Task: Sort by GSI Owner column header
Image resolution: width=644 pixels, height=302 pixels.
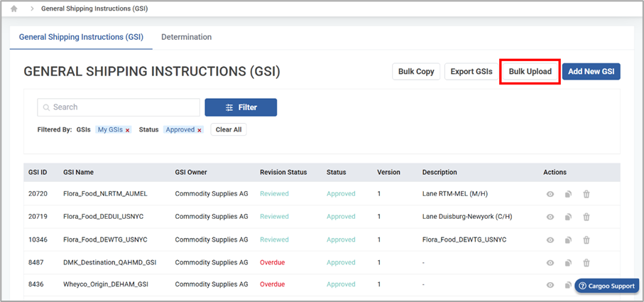Action: coord(191,172)
